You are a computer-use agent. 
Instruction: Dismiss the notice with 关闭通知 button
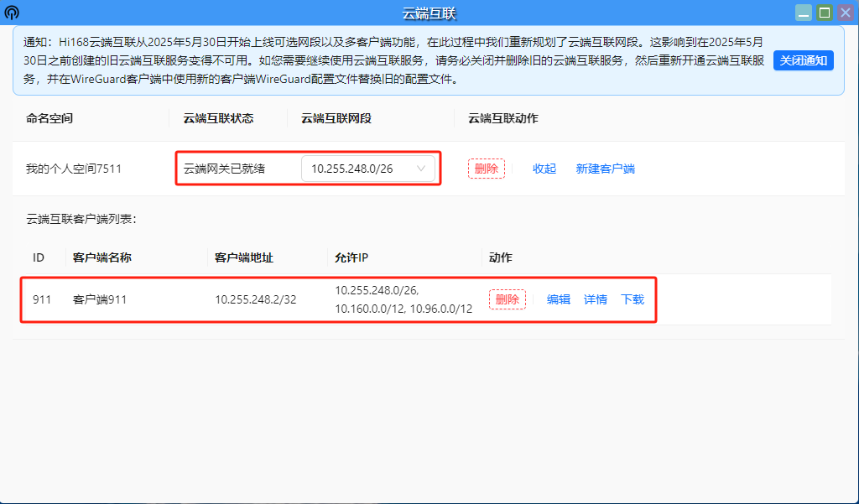pyautogui.click(x=803, y=60)
